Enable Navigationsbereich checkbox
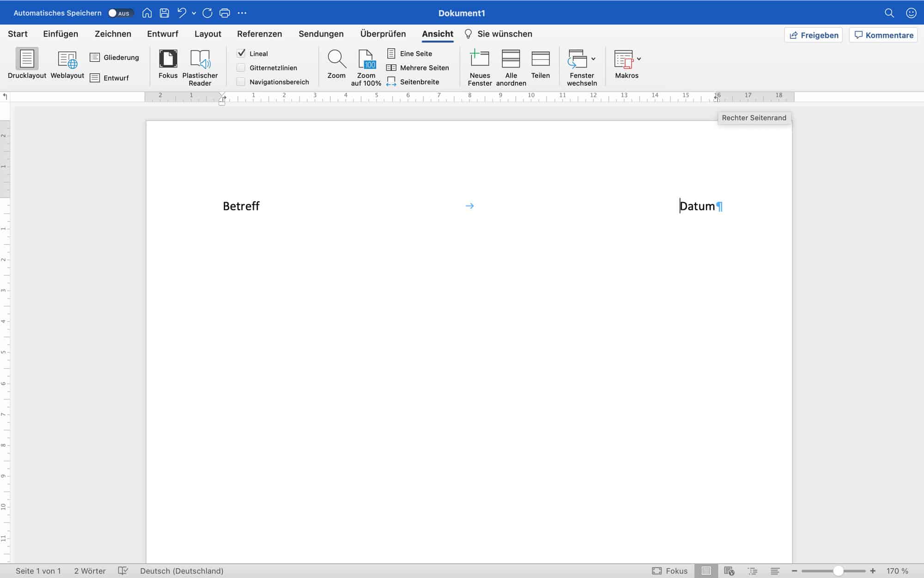 (241, 82)
